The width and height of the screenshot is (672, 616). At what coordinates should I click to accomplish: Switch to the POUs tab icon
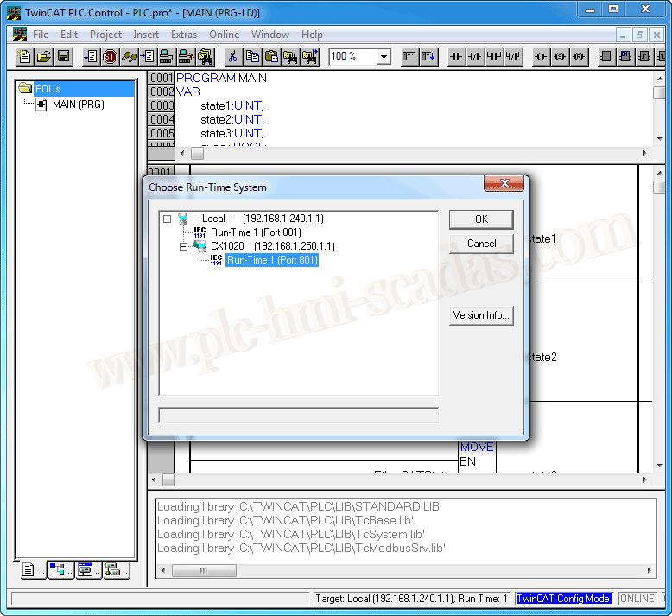29,569
